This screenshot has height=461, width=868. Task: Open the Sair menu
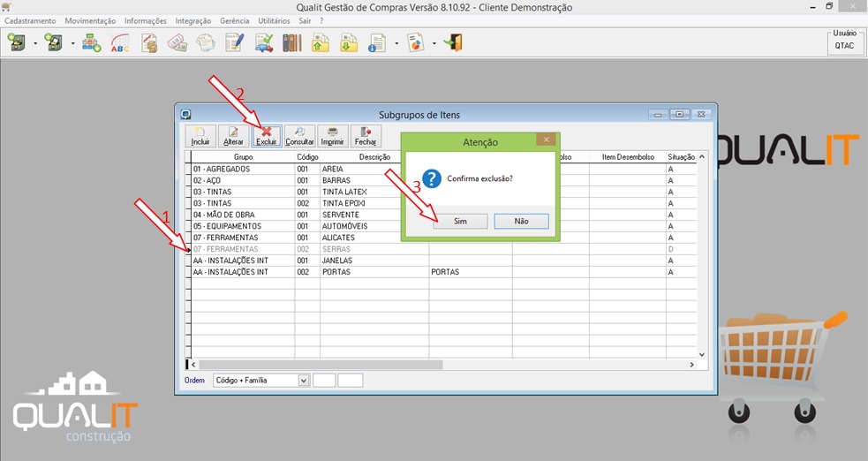coord(305,20)
